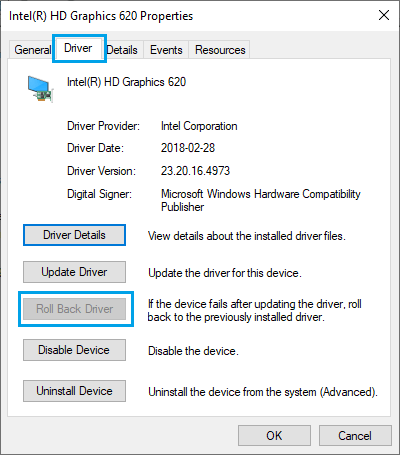The width and height of the screenshot is (400, 455).
Task: Click the display adapter device icon
Action: tap(40, 89)
